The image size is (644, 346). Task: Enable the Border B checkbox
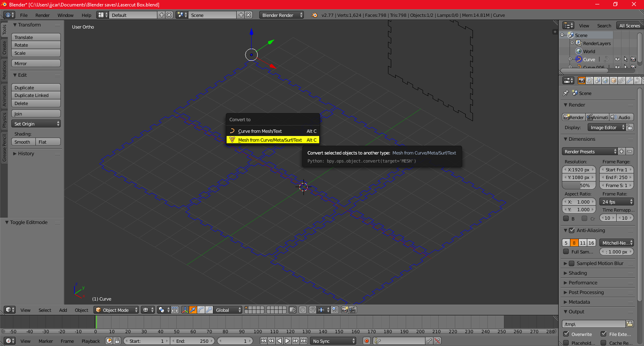pyautogui.click(x=566, y=218)
